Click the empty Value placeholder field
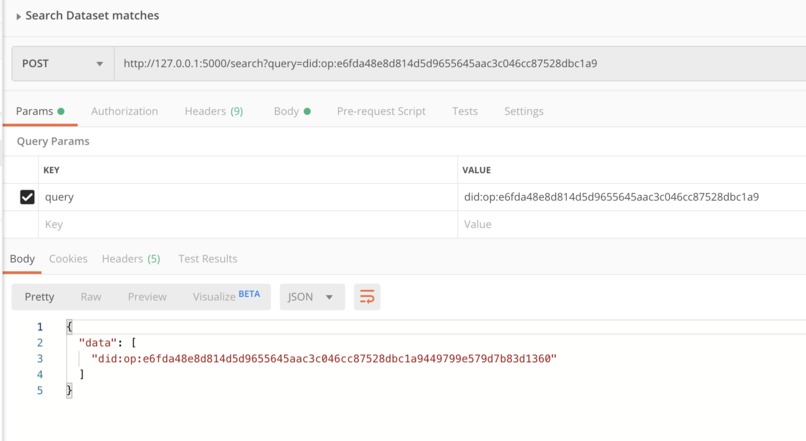This screenshot has width=806, height=441. click(632, 225)
